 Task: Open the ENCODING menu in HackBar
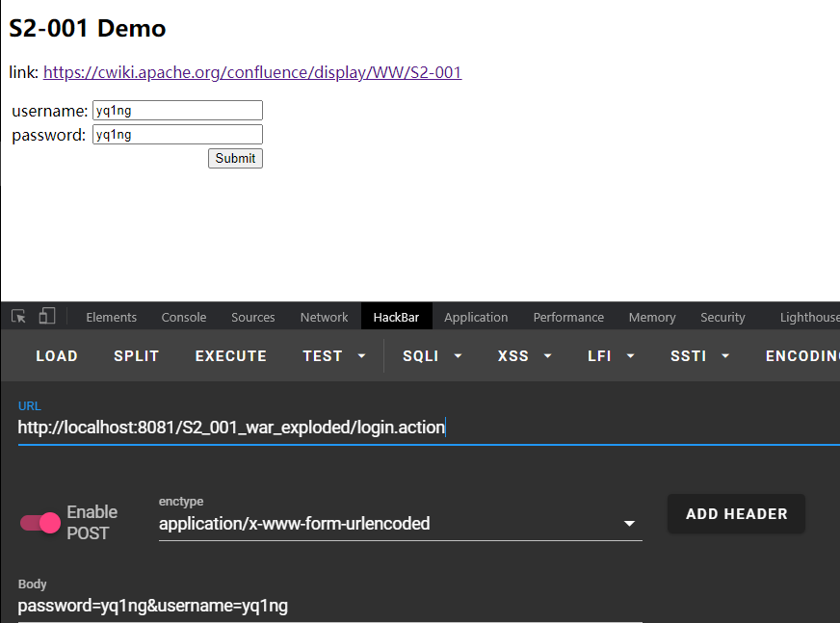[802, 355]
